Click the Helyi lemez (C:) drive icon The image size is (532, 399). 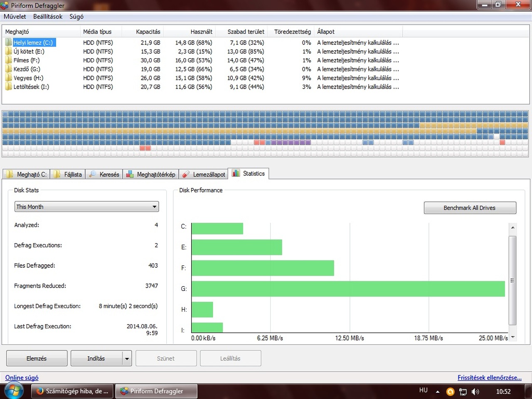[x=8, y=42]
